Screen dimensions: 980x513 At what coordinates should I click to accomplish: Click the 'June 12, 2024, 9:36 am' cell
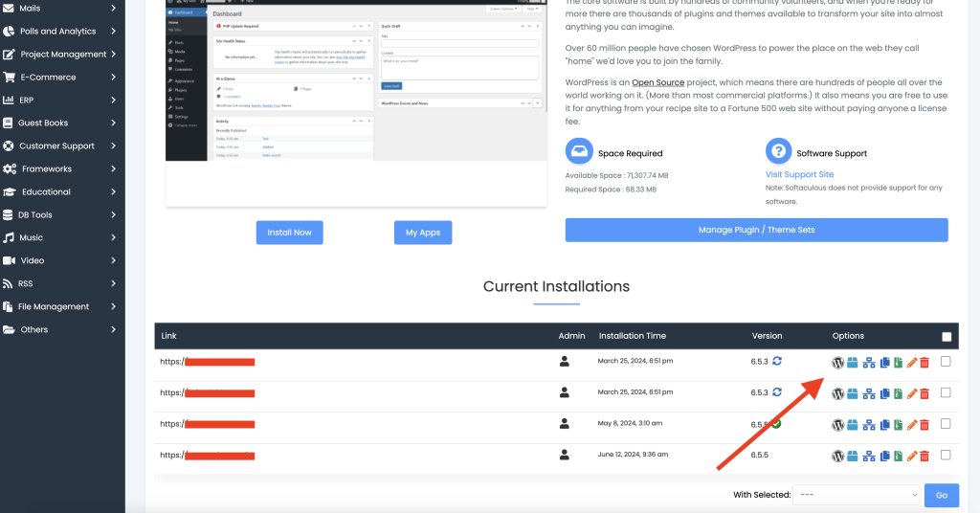coord(633,455)
